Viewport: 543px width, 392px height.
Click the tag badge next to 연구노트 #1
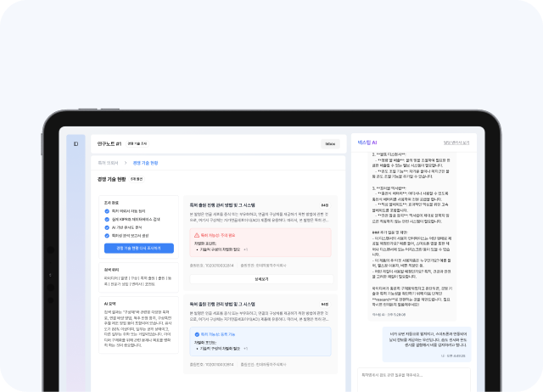click(137, 143)
